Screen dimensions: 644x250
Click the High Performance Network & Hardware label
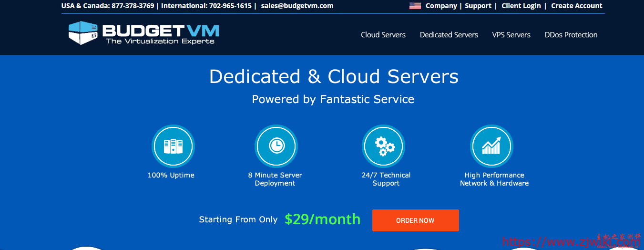pos(494,179)
